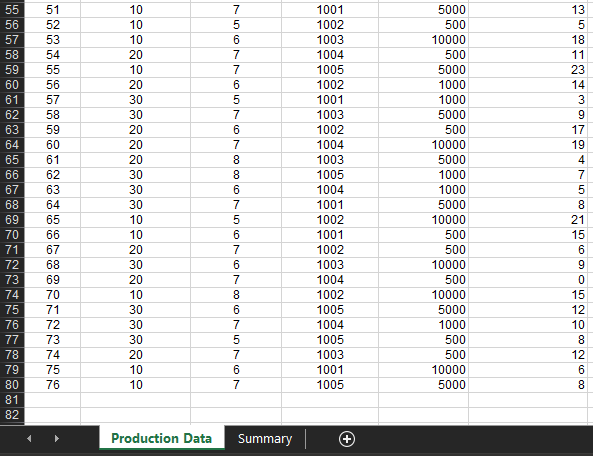The image size is (593, 456).
Task: Click the 1005 cell in row 80
Action: [330, 385]
